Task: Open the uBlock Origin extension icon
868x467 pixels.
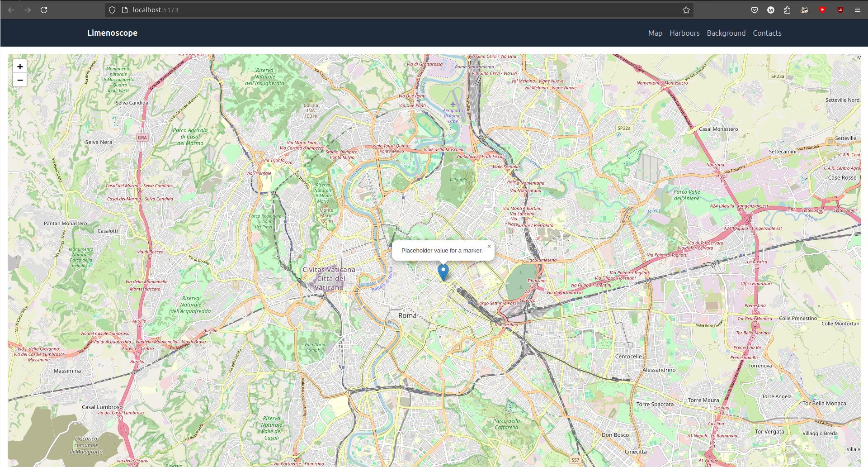Action: (x=840, y=10)
